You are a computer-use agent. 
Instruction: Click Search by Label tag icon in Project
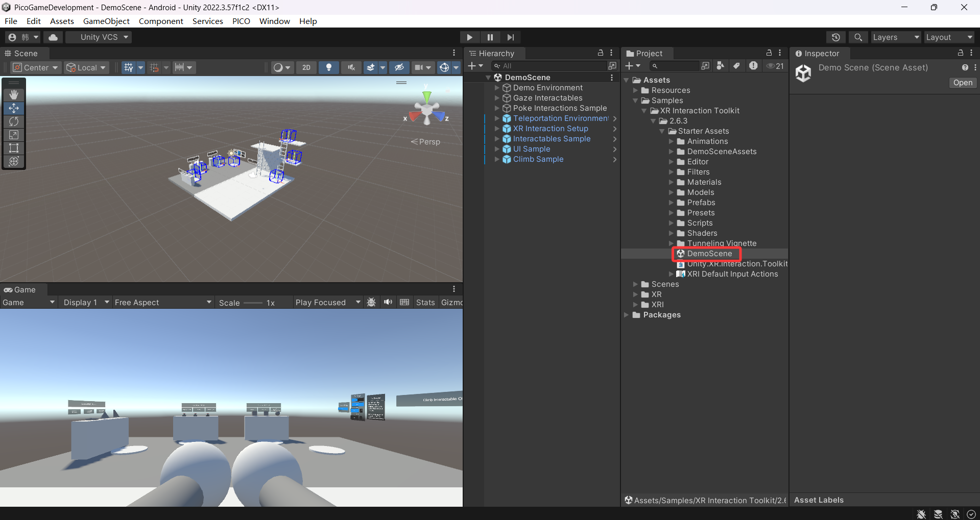pyautogui.click(x=736, y=66)
